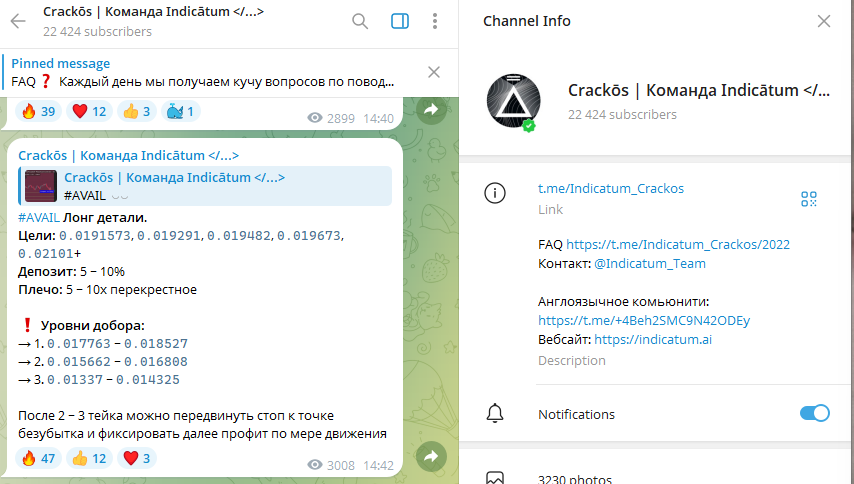
Task: Open the pinned FAQ message
Action: (203, 72)
